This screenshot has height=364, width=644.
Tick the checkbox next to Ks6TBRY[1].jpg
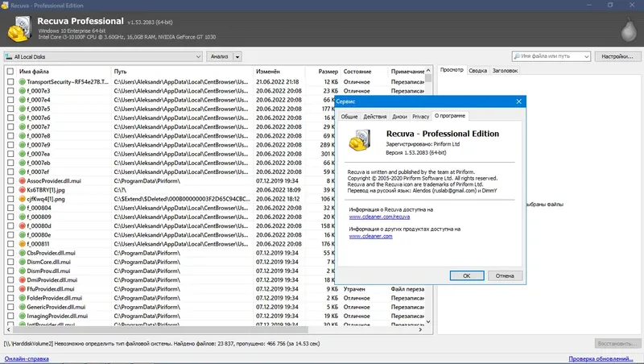10,190
